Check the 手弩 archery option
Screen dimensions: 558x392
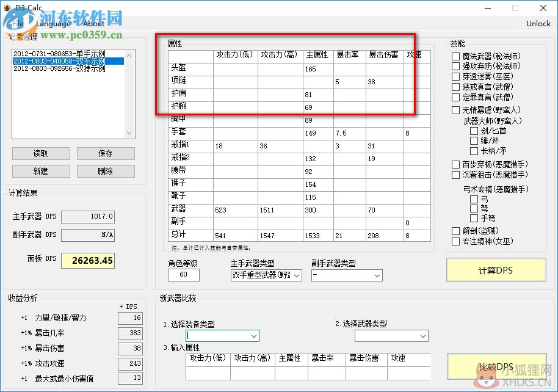(474, 218)
